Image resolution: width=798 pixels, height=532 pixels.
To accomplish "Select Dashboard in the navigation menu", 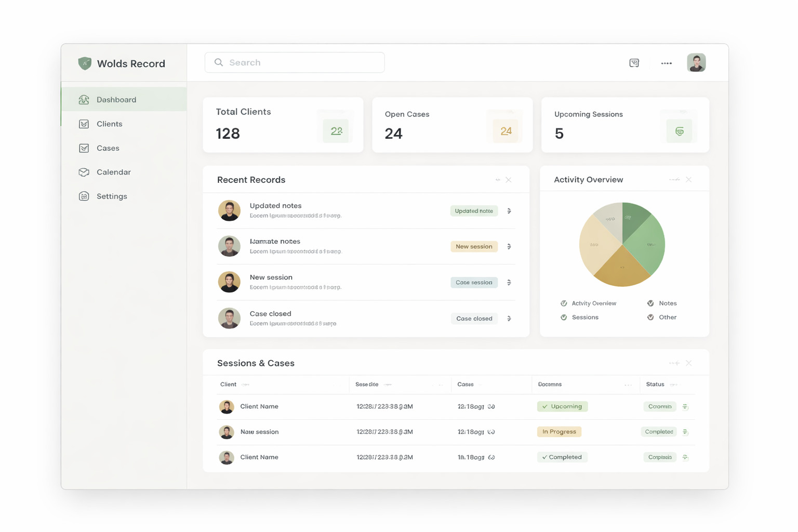I will point(116,99).
